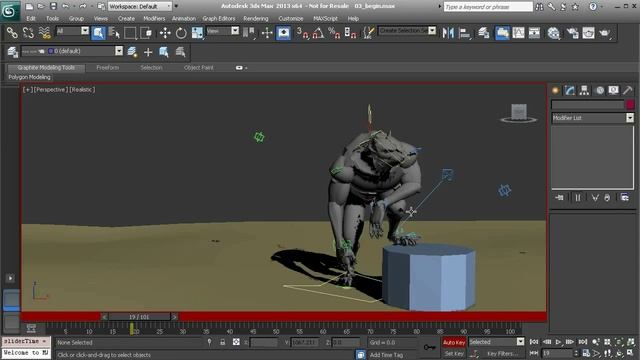The width and height of the screenshot is (640, 360).
Task: Click the Perspective viewport label
Action: 51,89
